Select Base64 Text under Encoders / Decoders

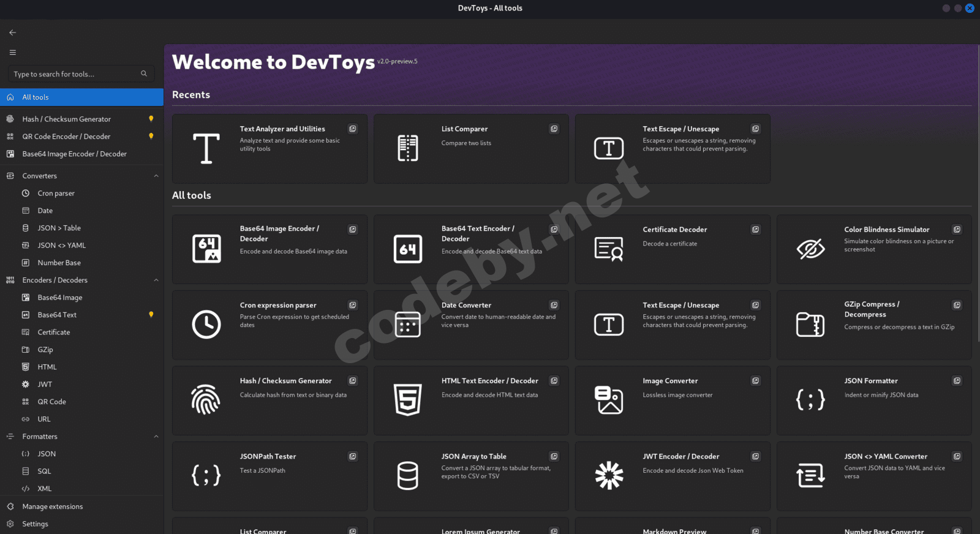click(x=81, y=315)
